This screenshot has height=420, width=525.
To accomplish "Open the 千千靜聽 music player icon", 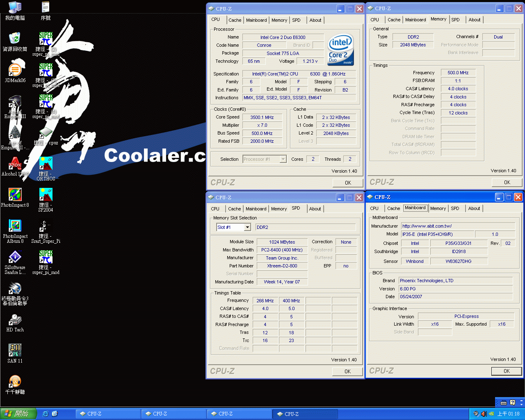I will click(x=15, y=385).
